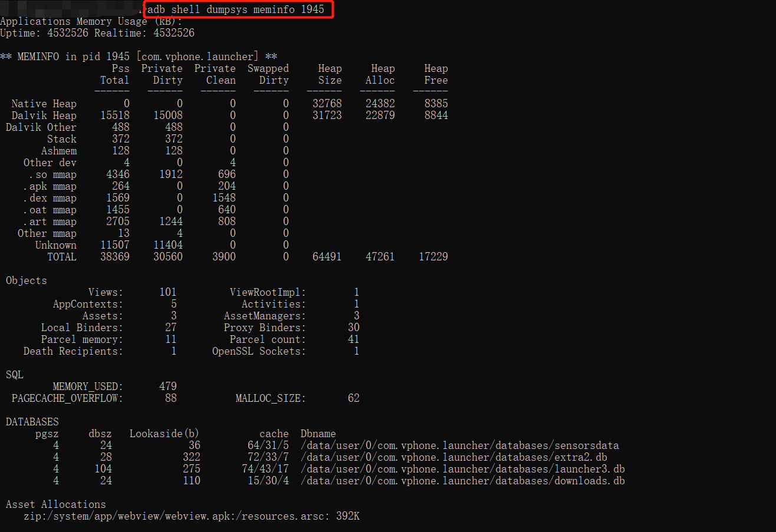Click the .art mmap Pss value 2705
Screen dimensions: 776x532
click(118, 222)
